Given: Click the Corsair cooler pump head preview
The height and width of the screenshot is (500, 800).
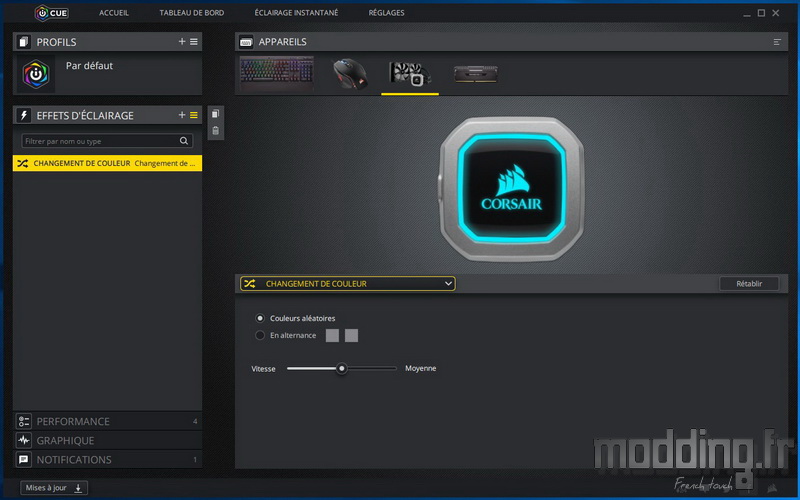Looking at the screenshot, I should tap(511, 189).
